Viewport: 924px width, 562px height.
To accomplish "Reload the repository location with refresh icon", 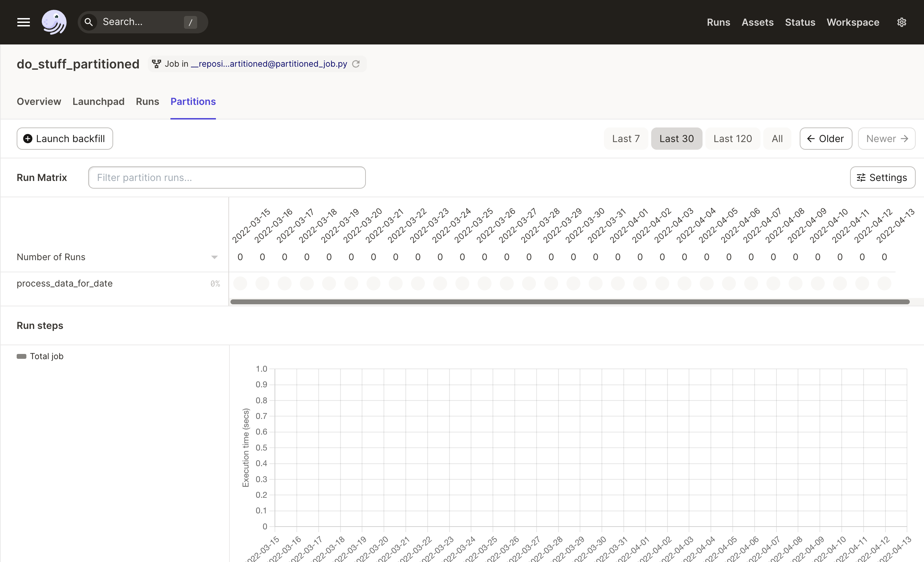I will pyautogui.click(x=356, y=64).
